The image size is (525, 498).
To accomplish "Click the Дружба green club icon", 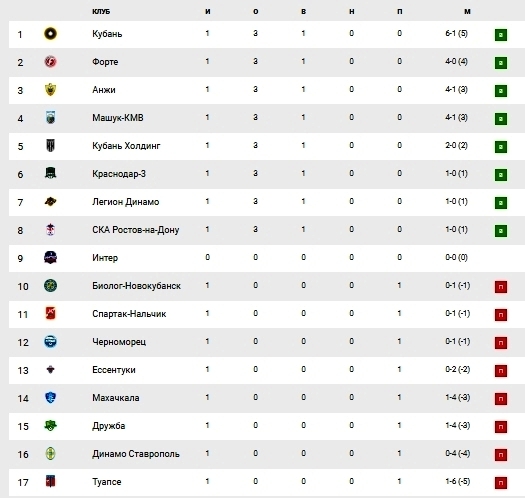I will click(x=51, y=426).
